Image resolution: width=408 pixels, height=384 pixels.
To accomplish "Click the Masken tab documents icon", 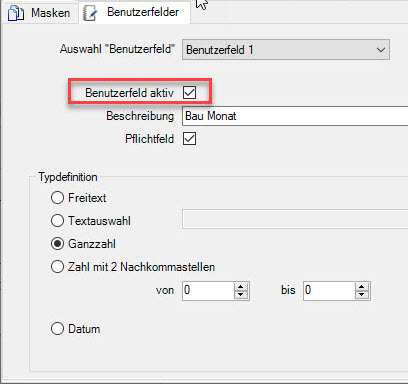I will (x=15, y=13).
